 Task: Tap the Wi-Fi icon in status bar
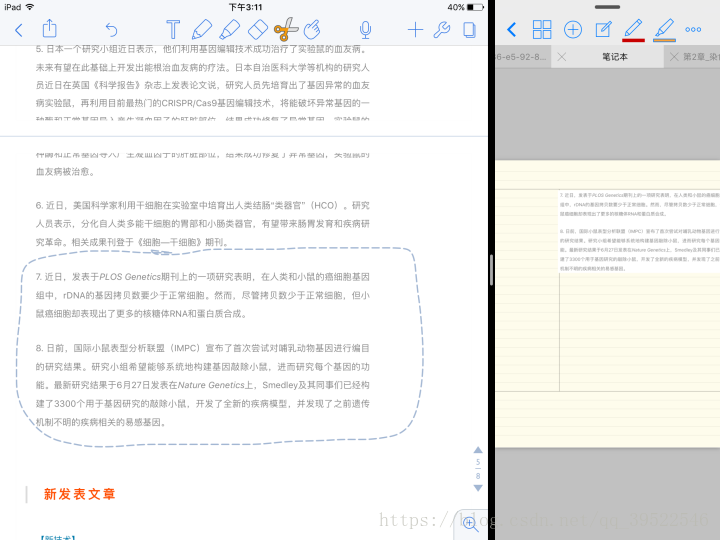point(30,7)
